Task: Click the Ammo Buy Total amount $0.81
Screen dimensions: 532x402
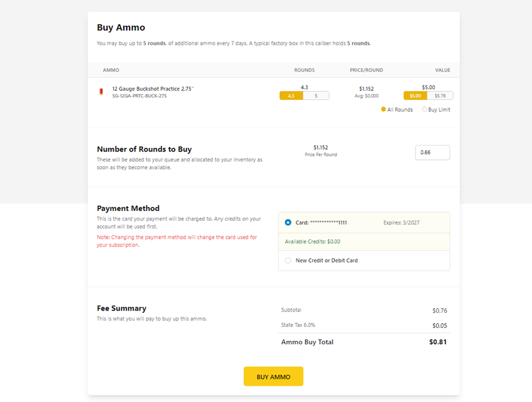Action: coord(437,342)
